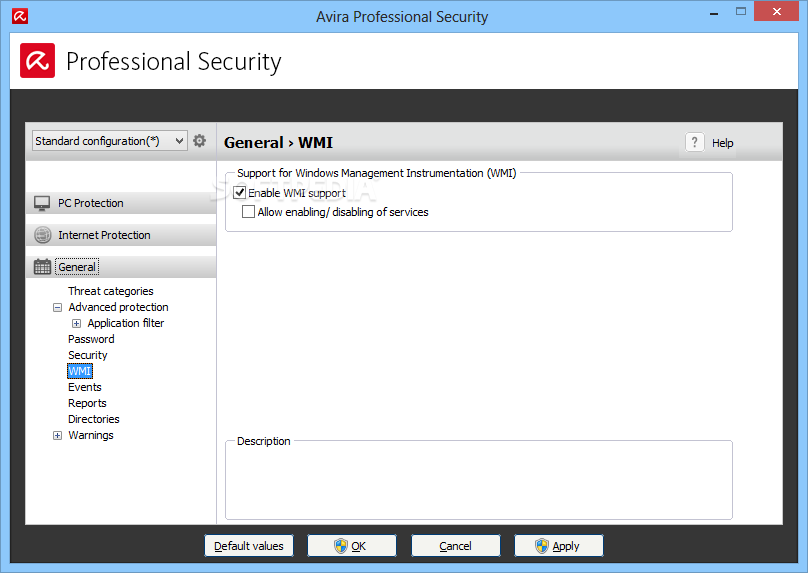
Task: Click the PC Protection monitor icon
Action: coord(42,203)
